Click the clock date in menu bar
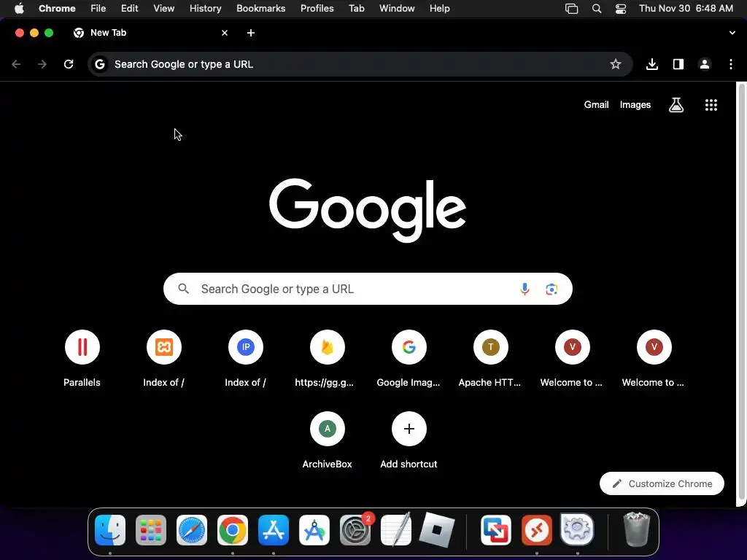The width and height of the screenshot is (747, 560). pyautogui.click(x=686, y=9)
